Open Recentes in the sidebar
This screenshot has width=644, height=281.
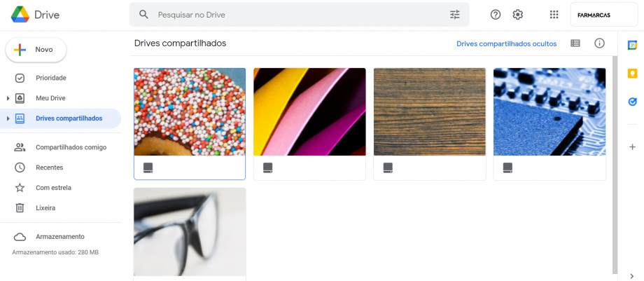(x=49, y=167)
